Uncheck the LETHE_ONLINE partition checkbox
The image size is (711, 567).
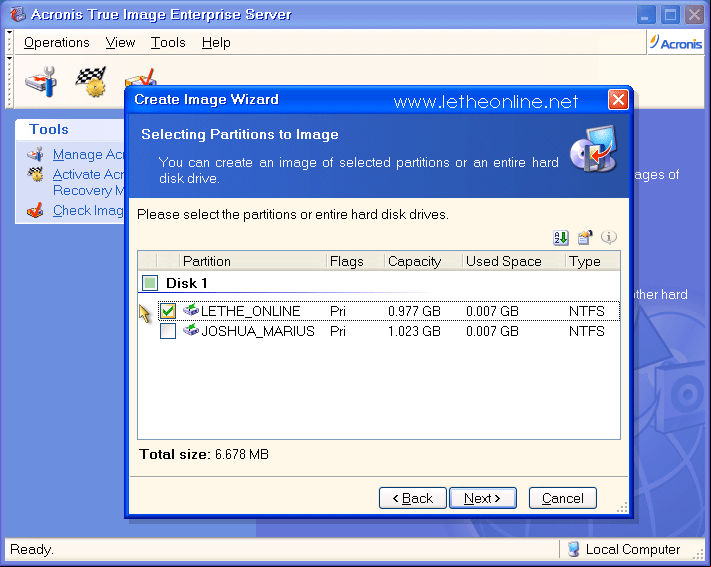(x=168, y=311)
